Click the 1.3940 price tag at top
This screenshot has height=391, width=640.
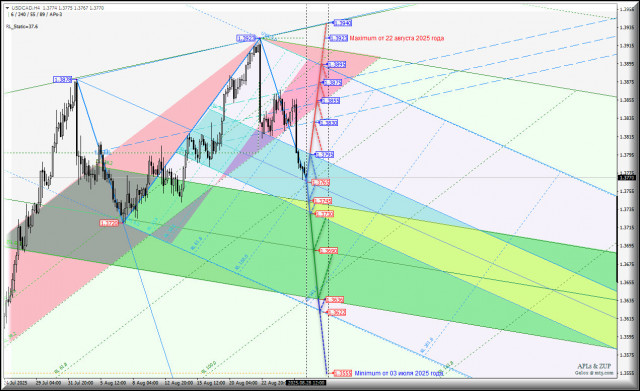click(x=342, y=23)
